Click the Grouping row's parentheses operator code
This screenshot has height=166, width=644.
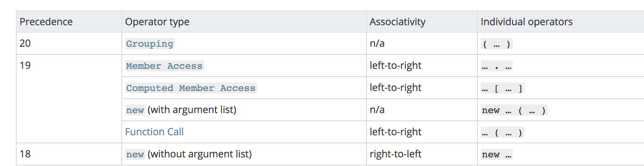click(x=496, y=44)
